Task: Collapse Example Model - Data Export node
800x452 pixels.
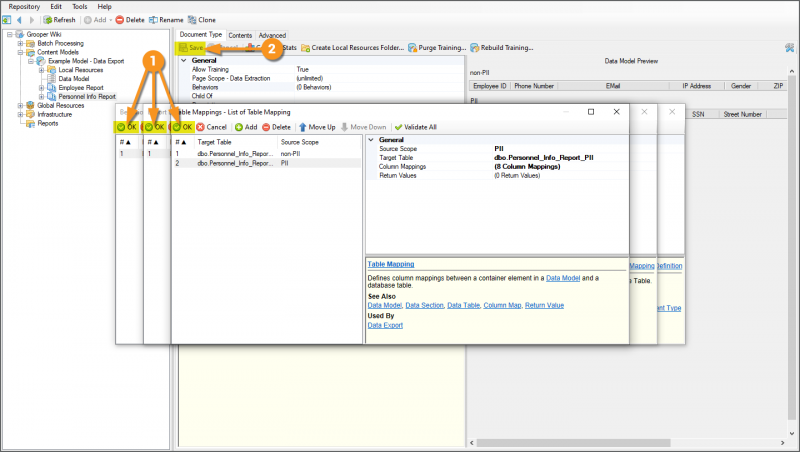Action: tap(31, 61)
